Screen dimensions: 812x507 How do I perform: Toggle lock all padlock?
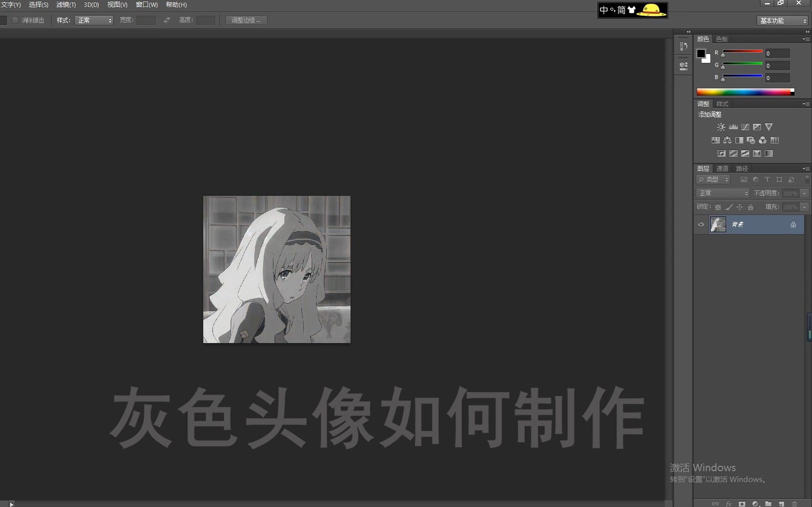(x=750, y=207)
